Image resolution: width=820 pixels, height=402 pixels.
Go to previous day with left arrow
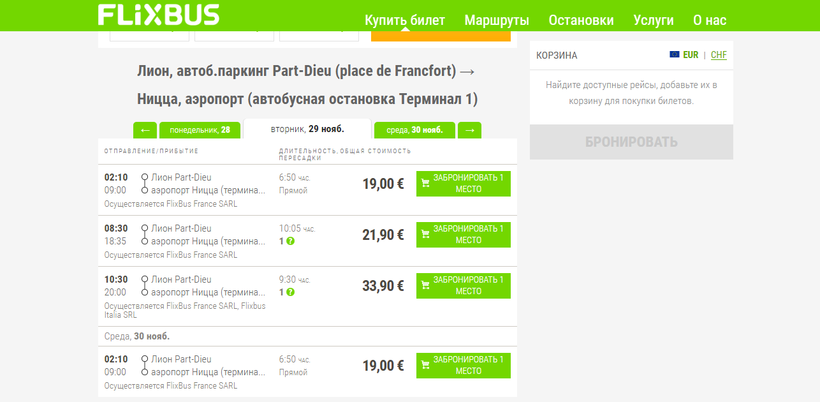145,130
